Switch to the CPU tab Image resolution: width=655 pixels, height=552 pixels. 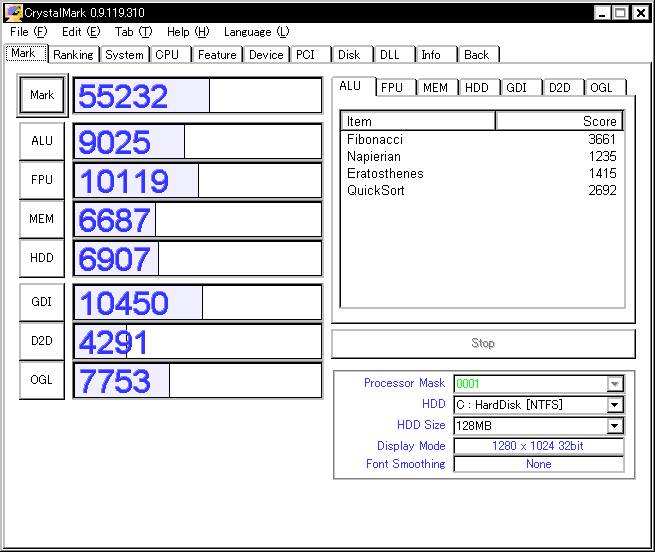170,54
